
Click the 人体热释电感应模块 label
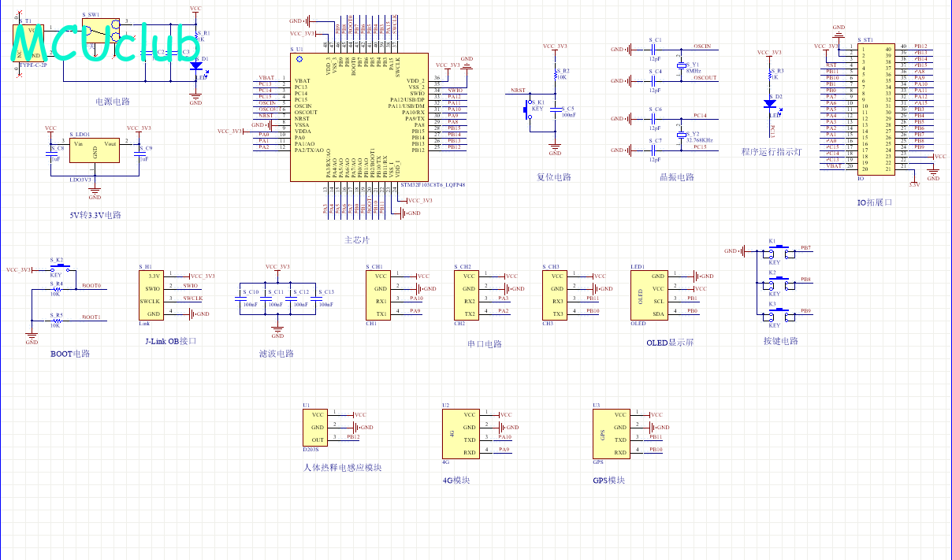[343, 467]
